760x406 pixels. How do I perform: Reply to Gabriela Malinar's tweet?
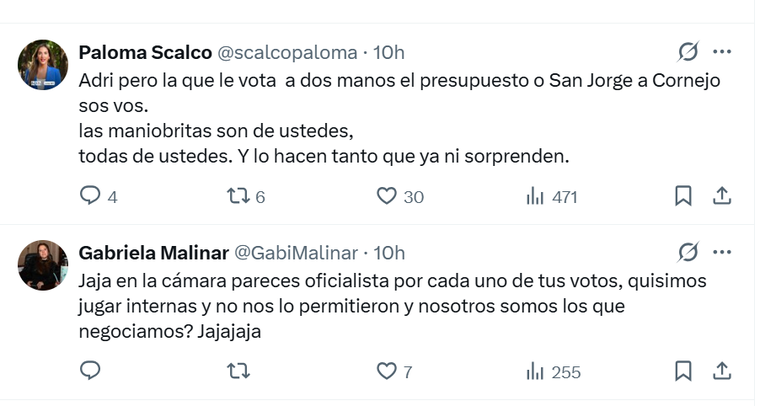click(90, 372)
